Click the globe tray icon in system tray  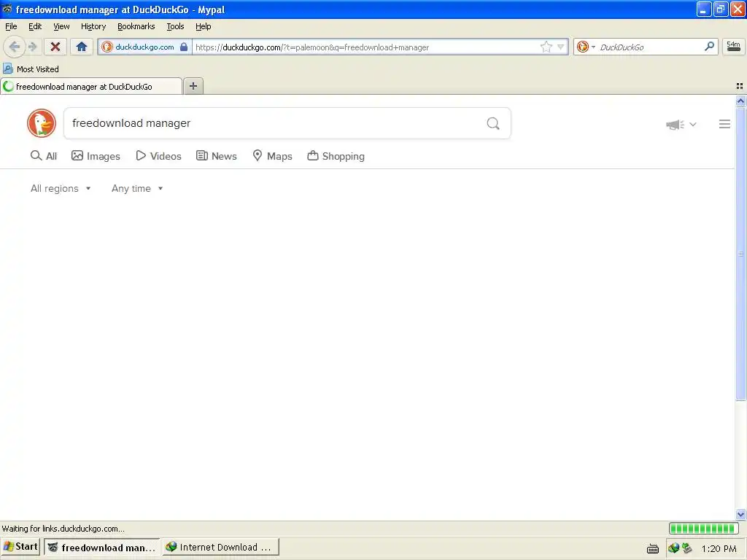(x=673, y=548)
